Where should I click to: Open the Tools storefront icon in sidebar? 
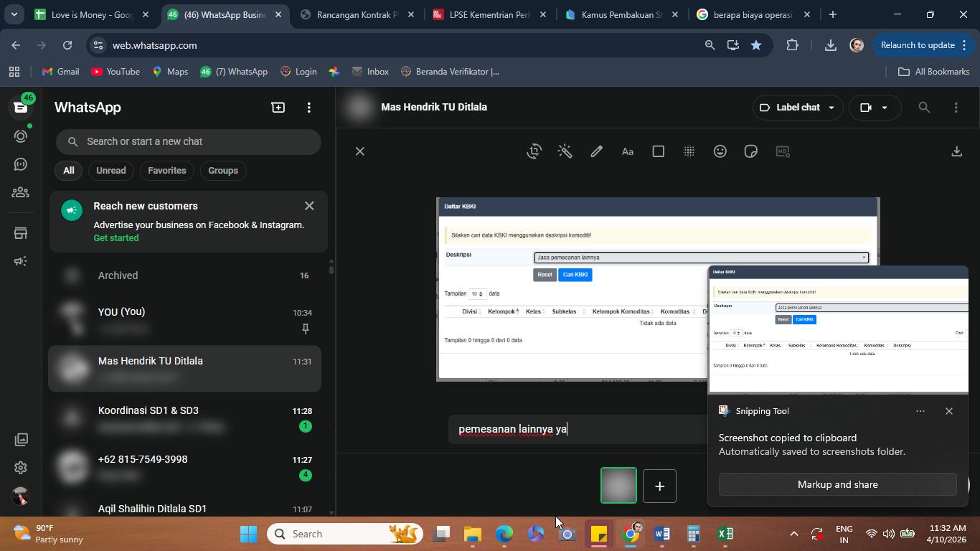pyautogui.click(x=21, y=233)
